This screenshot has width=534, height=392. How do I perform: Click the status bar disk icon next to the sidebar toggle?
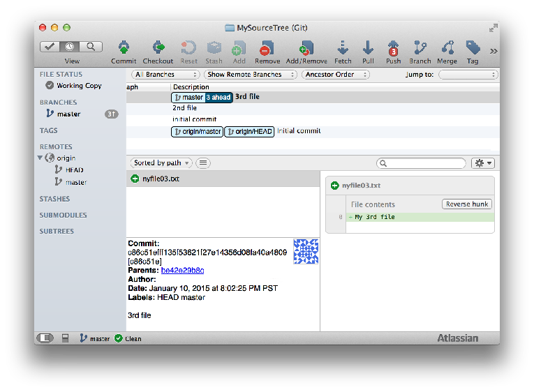tap(66, 338)
